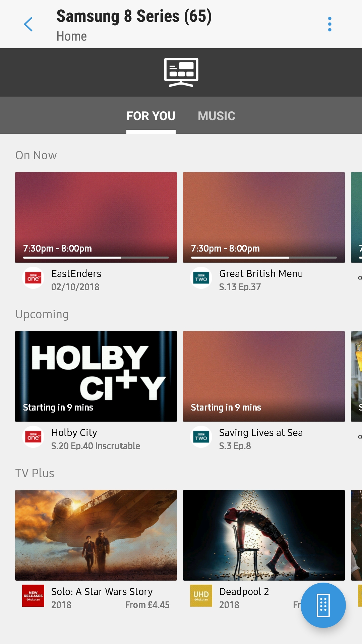Open the Deadpool 2 poster

pyautogui.click(x=264, y=535)
